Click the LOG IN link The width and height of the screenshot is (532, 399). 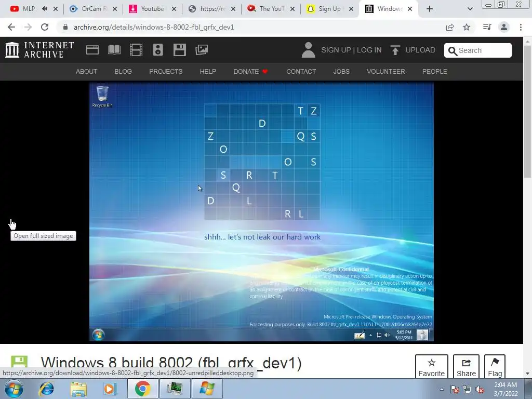369,50
